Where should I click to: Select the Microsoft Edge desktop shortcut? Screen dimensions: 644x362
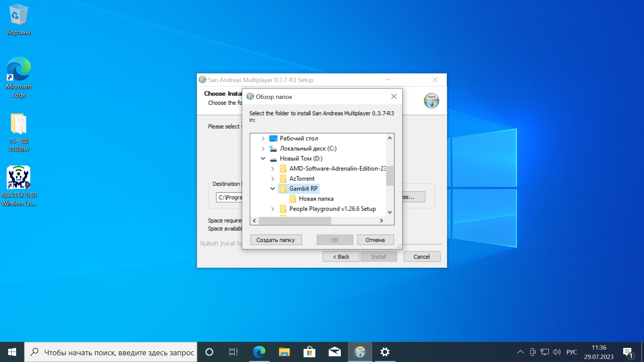coord(18,78)
